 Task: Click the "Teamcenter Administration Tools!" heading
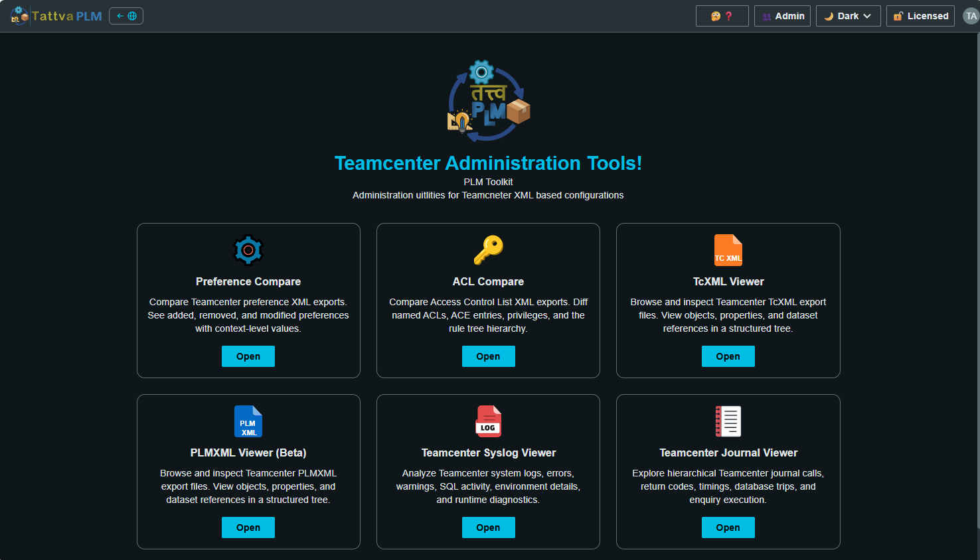coord(488,163)
